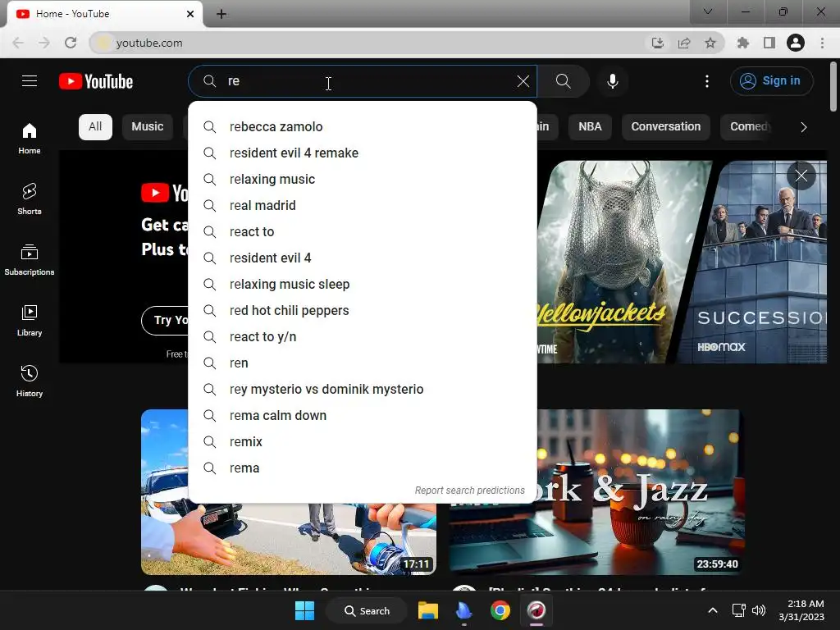Open YouTube settings three-dot menu
840x630 pixels.
(706, 81)
